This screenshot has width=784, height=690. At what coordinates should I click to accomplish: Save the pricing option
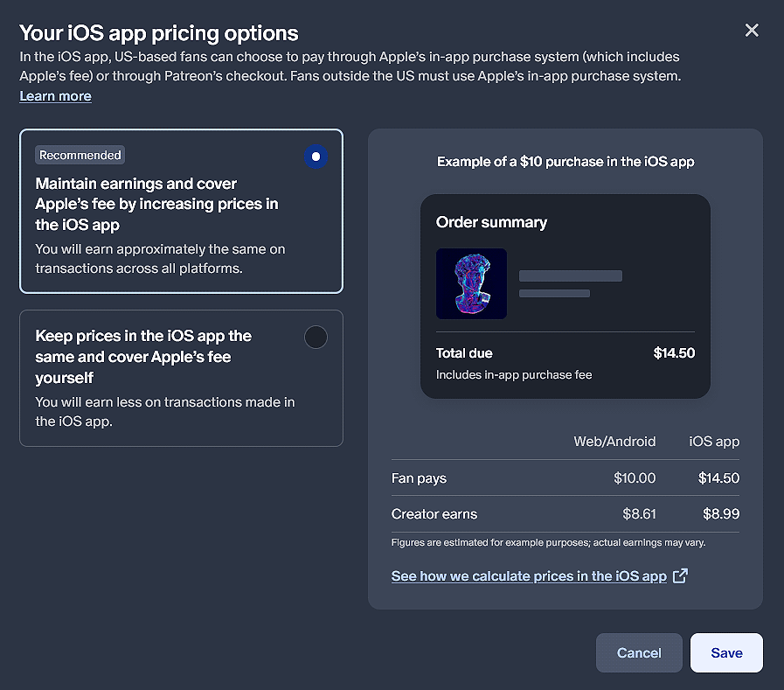pos(726,653)
